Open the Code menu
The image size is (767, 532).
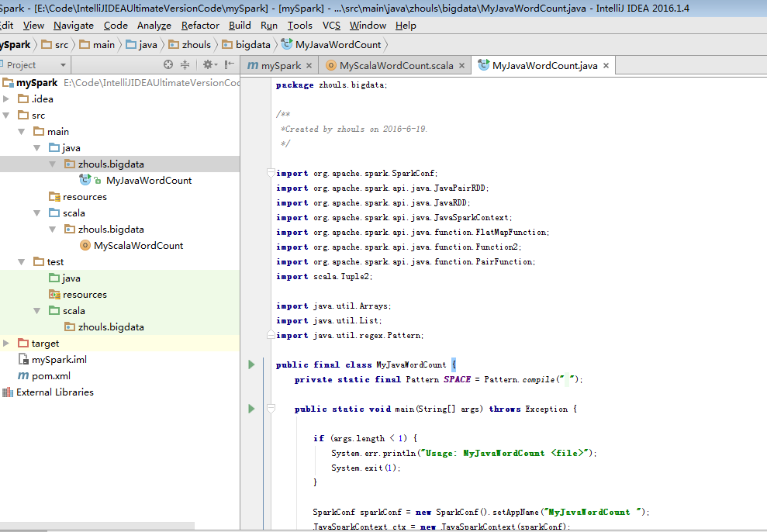(116, 26)
